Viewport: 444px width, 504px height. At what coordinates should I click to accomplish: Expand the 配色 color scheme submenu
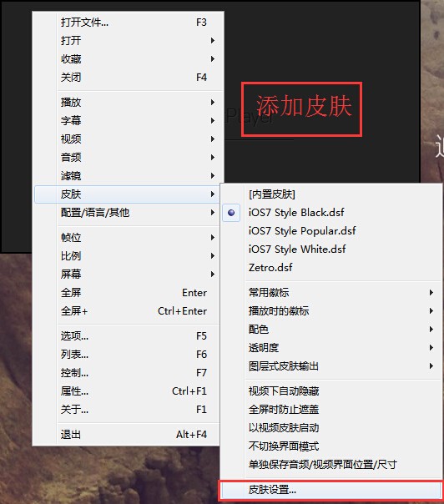tap(331, 329)
